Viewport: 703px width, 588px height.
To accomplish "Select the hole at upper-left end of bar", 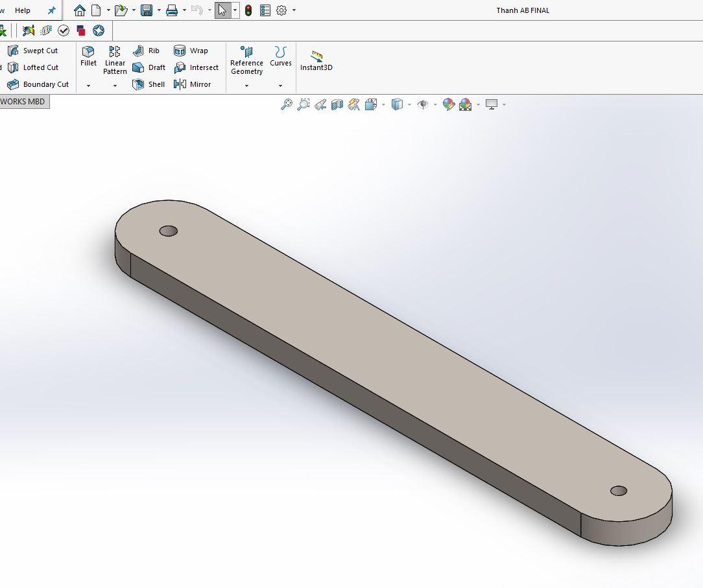I will point(169,231).
